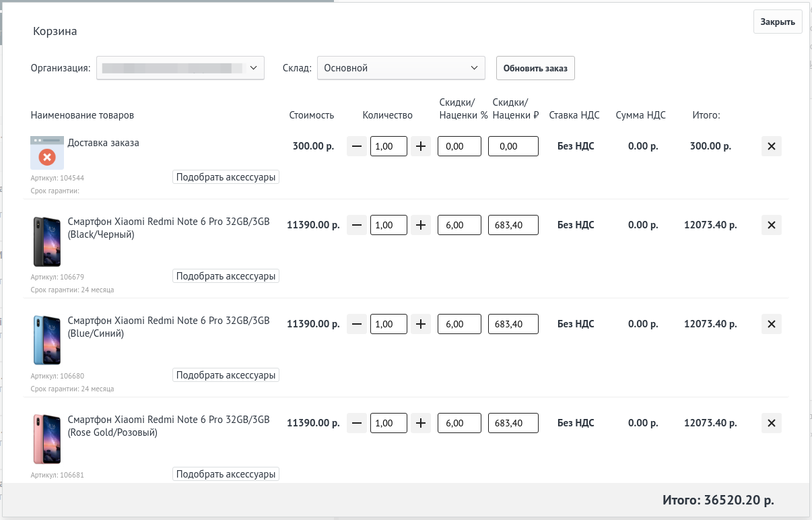Decrease quantity for Rose Gold/Розовый smartphone
812x520 pixels.
[x=357, y=423]
